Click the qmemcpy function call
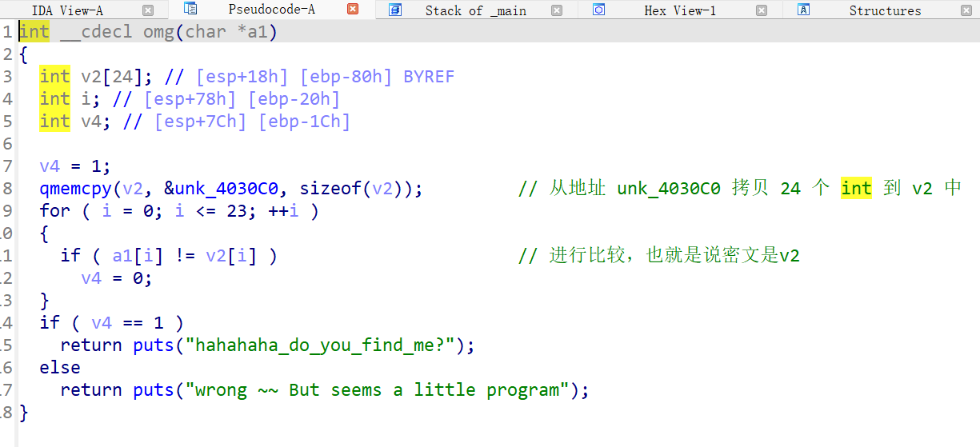 tap(76, 189)
